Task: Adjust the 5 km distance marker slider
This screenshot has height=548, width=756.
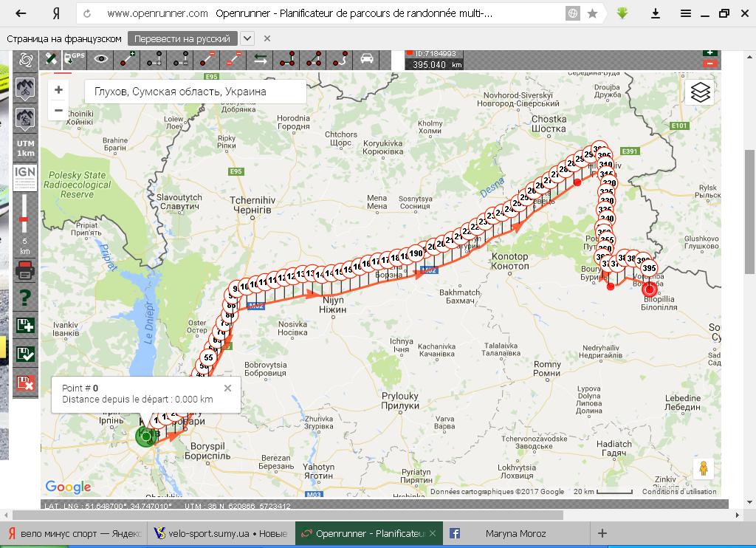Action: 24,220
